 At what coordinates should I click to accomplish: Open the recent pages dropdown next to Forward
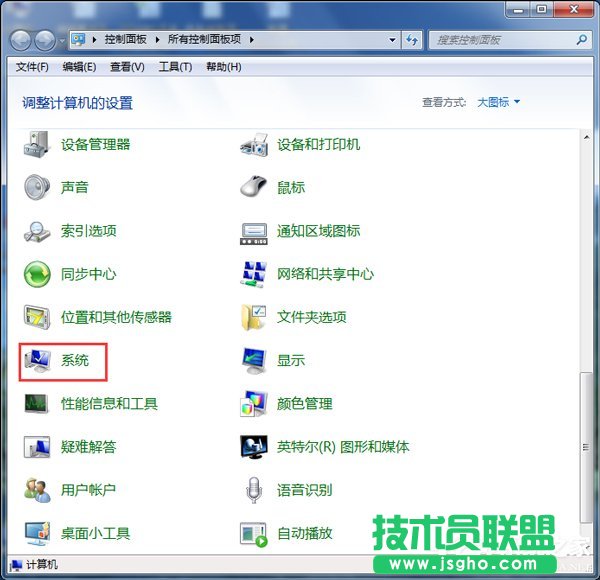point(62,41)
